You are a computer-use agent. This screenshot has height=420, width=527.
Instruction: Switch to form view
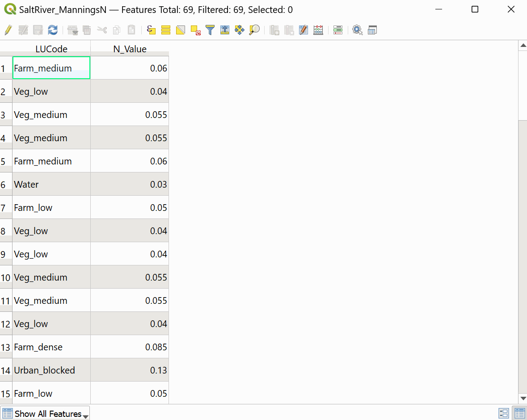point(504,414)
